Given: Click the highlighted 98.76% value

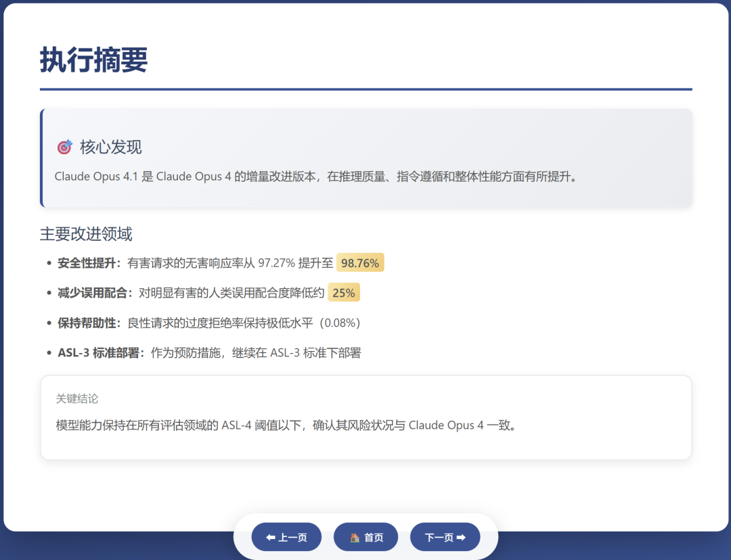Looking at the screenshot, I should [360, 263].
